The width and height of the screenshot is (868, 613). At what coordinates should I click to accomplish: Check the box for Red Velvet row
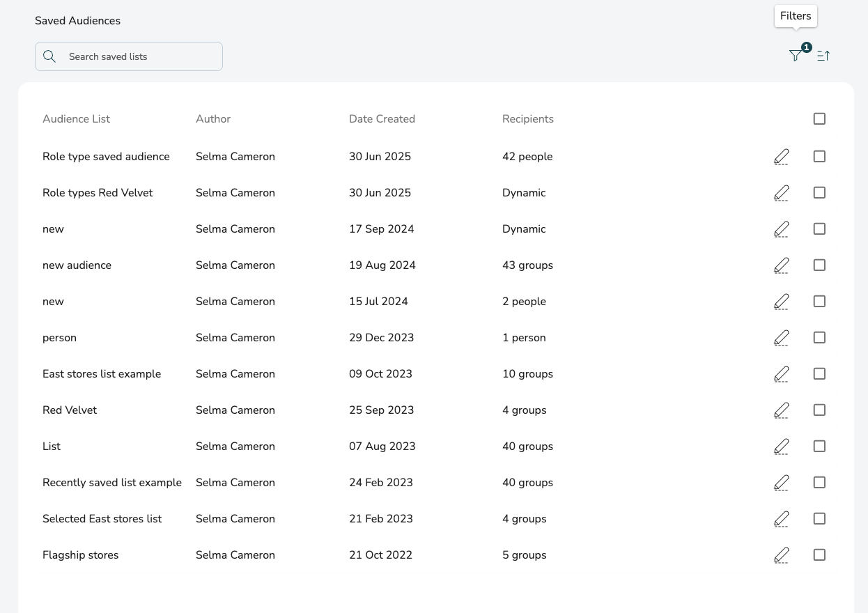point(819,410)
